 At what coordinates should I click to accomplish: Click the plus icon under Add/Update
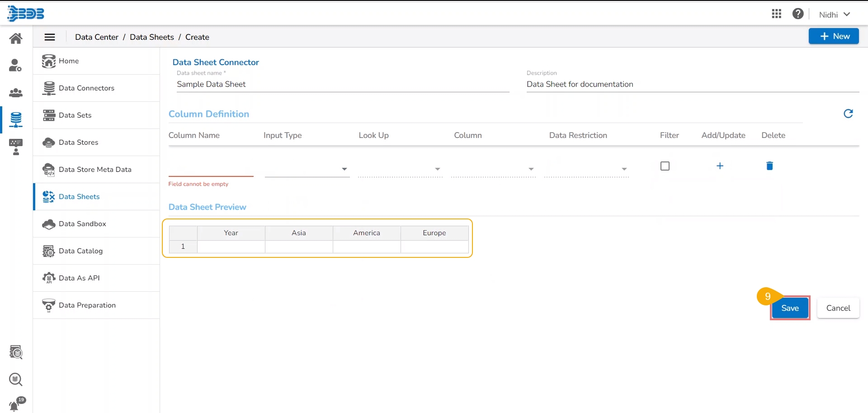pyautogui.click(x=720, y=166)
